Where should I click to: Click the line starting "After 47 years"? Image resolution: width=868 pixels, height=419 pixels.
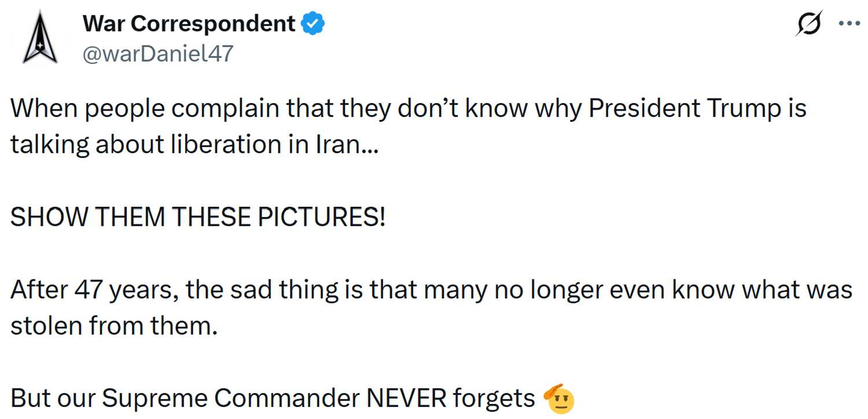pyautogui.click(x=431, y=289)
